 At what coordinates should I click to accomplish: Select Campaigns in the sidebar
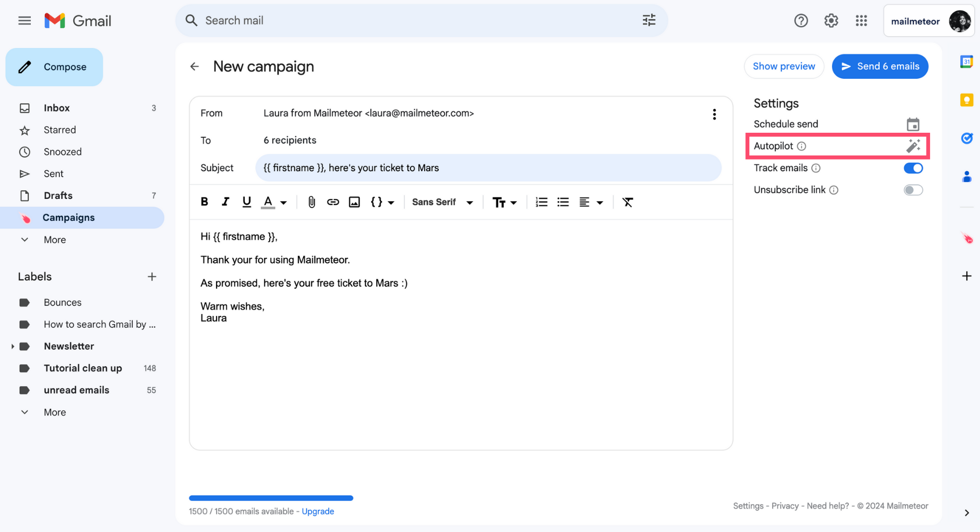point(82,218)
